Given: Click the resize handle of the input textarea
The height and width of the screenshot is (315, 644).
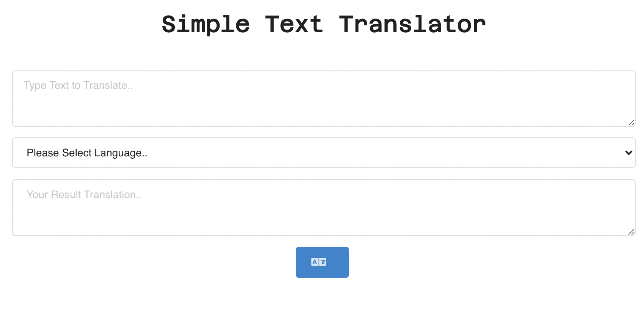Looking at the screenshot, I should point(632,123).
